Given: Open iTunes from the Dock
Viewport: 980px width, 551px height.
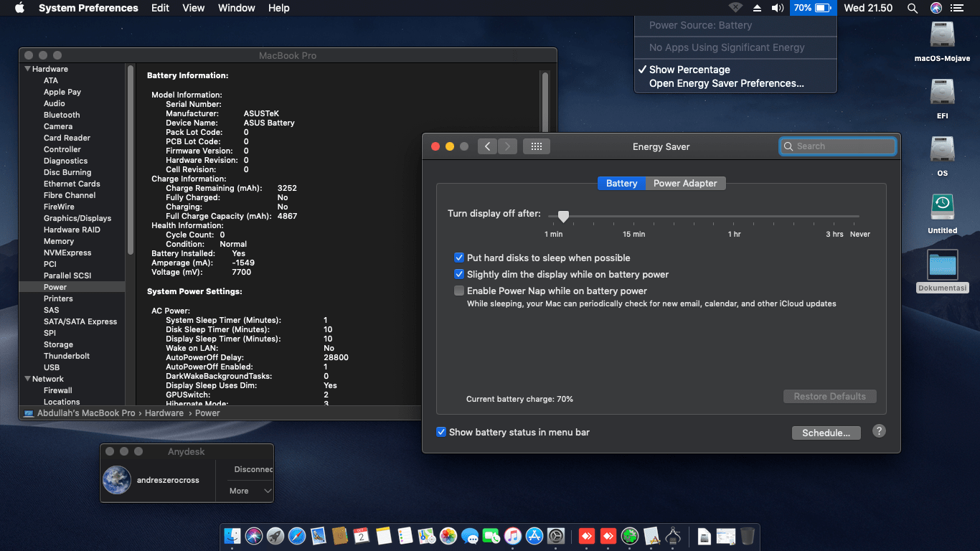Looking at the screenshot, I should click(x=512, y=536).
